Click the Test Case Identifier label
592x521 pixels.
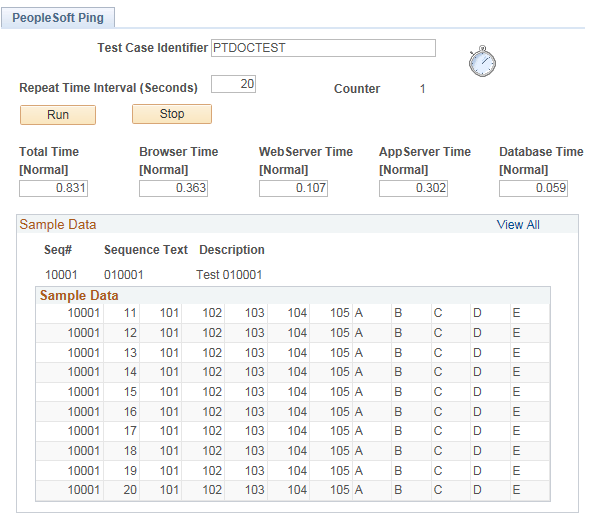pos(153,48)
